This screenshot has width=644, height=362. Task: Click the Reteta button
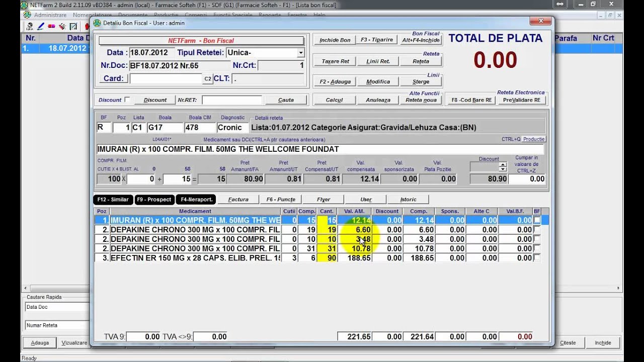(x=421, y=61)
